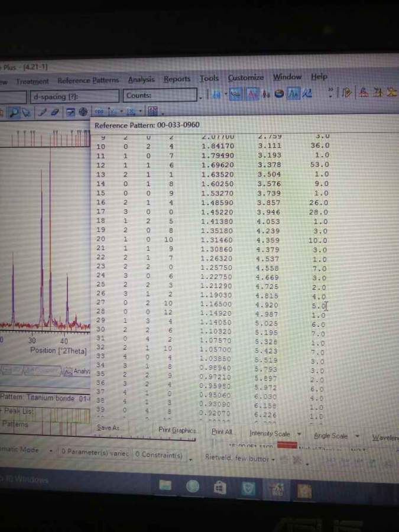The width and height of the screenshot is (399, 532).
Task: Select the arrow pointer selection tool
Action: (27, 112)
